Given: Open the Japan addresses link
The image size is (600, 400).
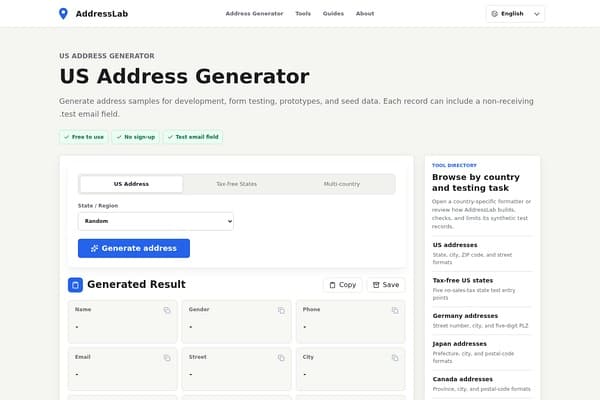Looking at the screenshot, I should click(482, 352).
